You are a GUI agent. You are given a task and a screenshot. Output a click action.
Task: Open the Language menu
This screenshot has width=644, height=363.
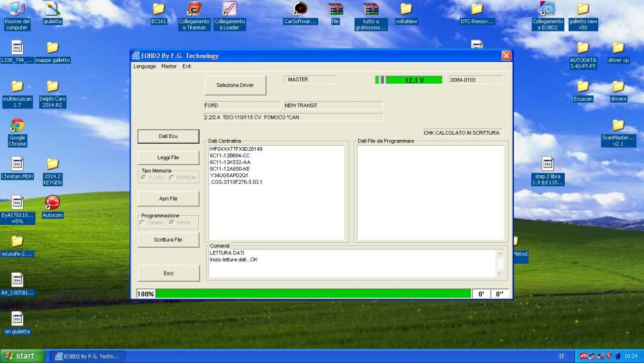[144, 66]
